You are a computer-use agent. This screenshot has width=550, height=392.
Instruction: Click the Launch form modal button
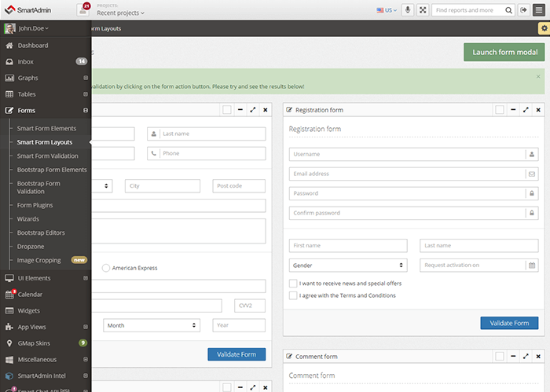click(504, 53)
